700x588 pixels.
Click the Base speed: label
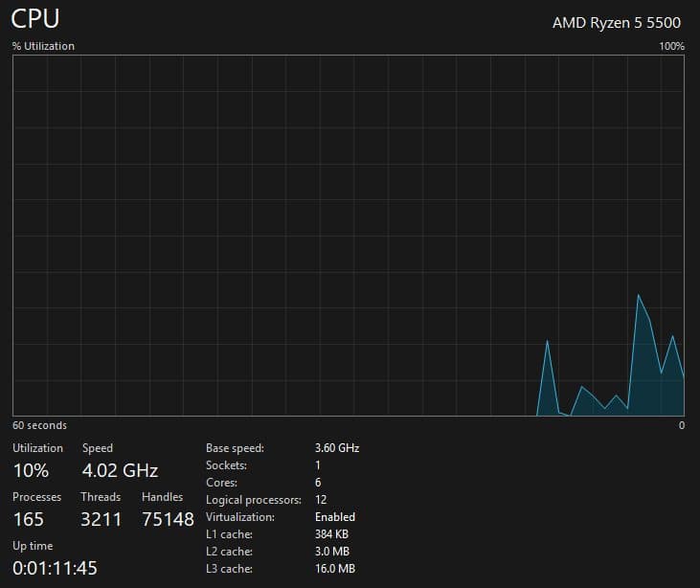[235, 448]
